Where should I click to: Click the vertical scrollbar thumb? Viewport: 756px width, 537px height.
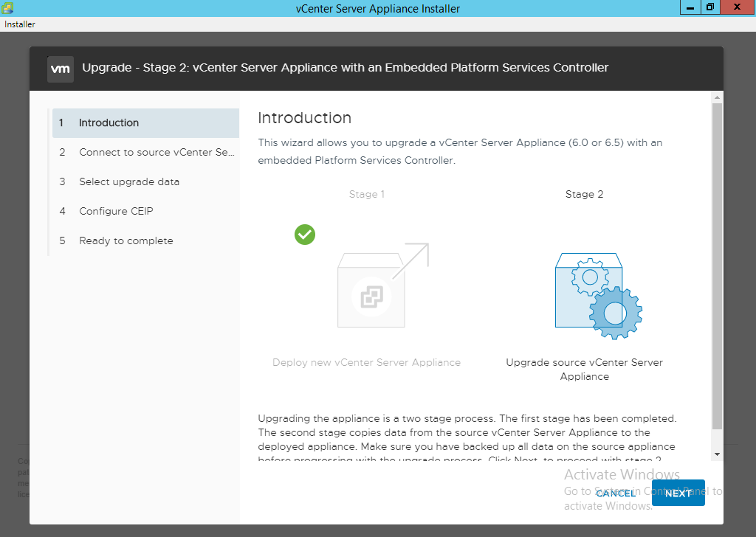tap(717, 266)
